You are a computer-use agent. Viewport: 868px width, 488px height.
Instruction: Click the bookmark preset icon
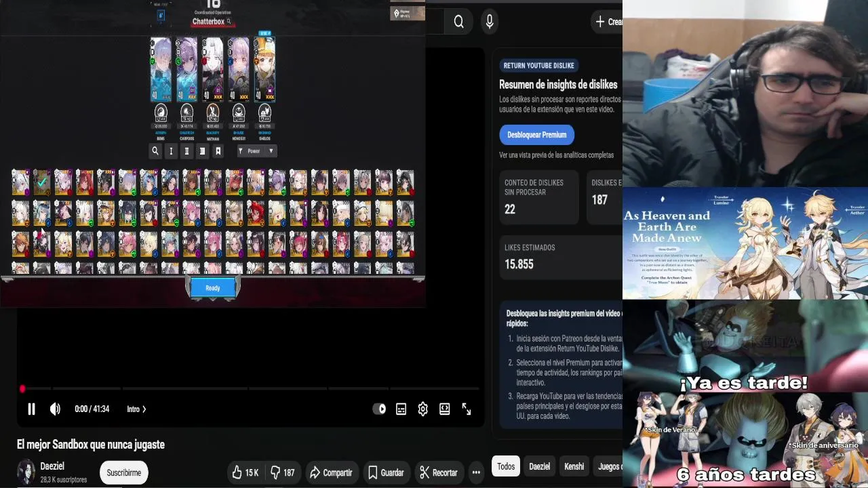click(218, 151)
